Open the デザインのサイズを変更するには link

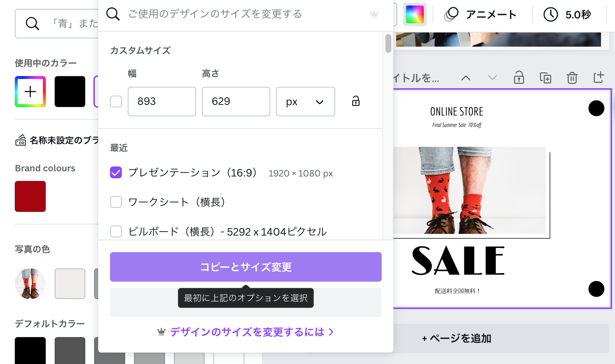tap(246, 332)
